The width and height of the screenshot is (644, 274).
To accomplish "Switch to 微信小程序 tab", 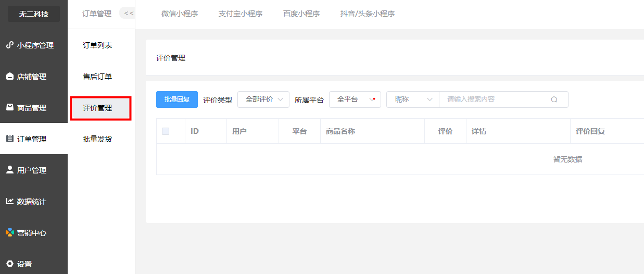I will pos(180,14).
